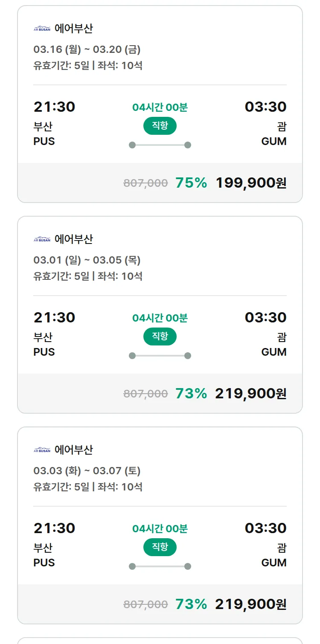Click the Air Busan logo on the 03.16 flight
Viewport: 320px width, 644px height.
(42, 29)
